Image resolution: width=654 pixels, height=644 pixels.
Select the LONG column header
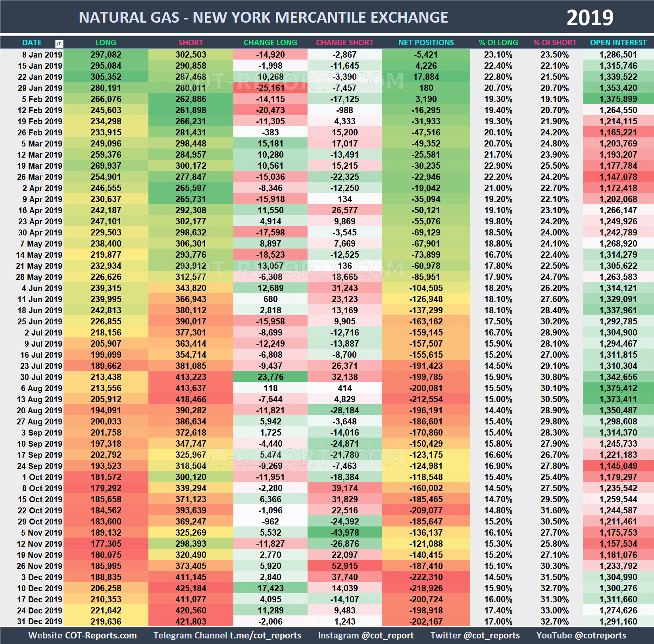(x=106, y=42)
